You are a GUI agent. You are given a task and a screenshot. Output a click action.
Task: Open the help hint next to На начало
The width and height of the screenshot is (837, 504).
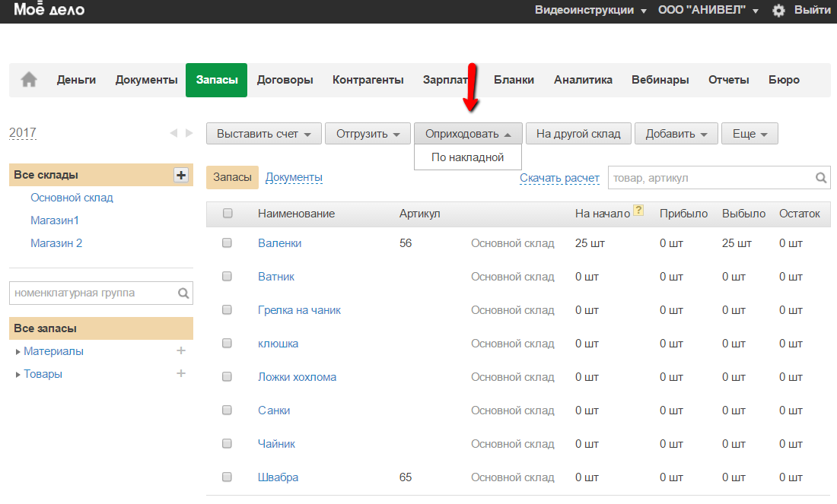tap(638, 211)
